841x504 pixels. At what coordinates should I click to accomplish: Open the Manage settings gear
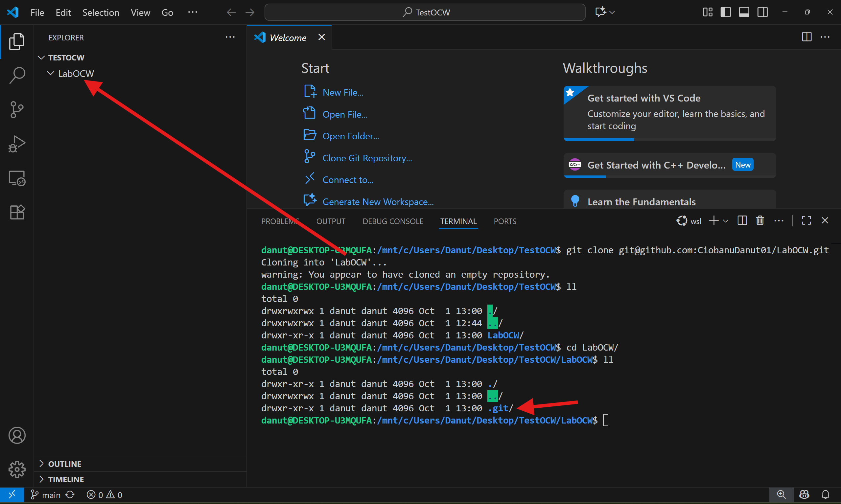coord(17,470)
